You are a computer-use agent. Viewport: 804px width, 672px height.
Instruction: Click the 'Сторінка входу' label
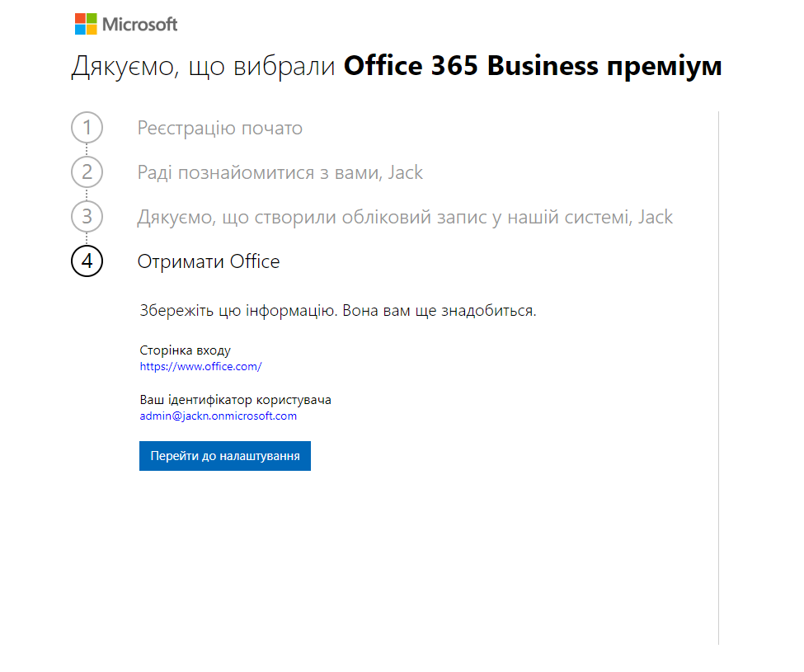pyautogui.click(x=185, y=350)
